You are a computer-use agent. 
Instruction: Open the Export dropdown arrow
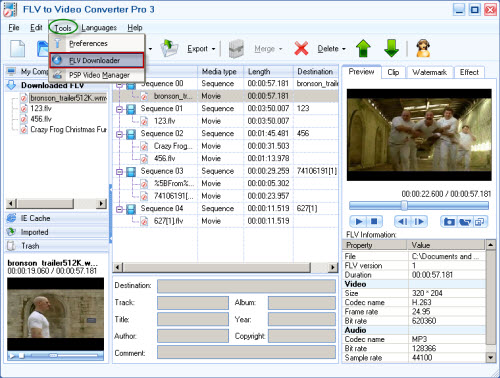[x=214, y=49]
